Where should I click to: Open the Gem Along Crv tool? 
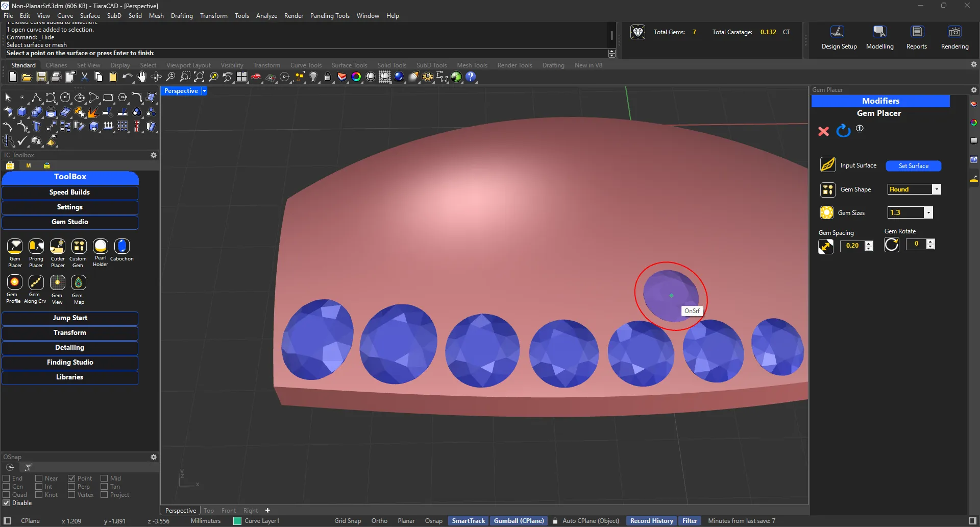coord(36,282)
